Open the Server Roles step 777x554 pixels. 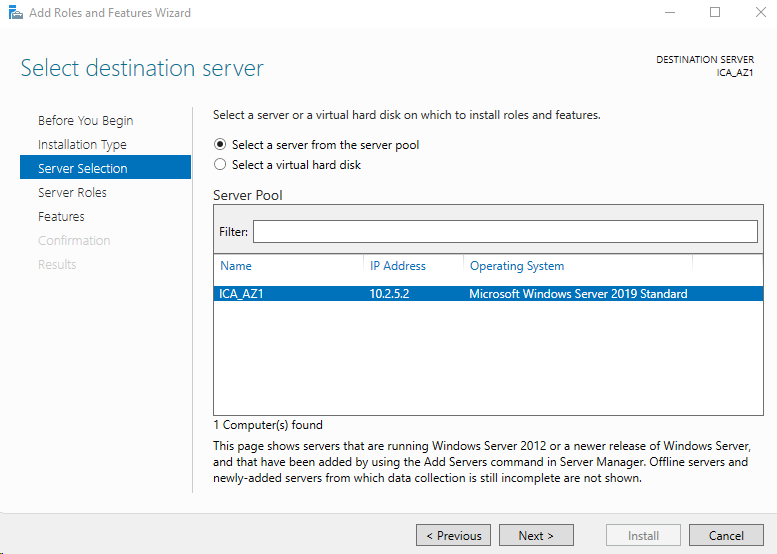72,192
